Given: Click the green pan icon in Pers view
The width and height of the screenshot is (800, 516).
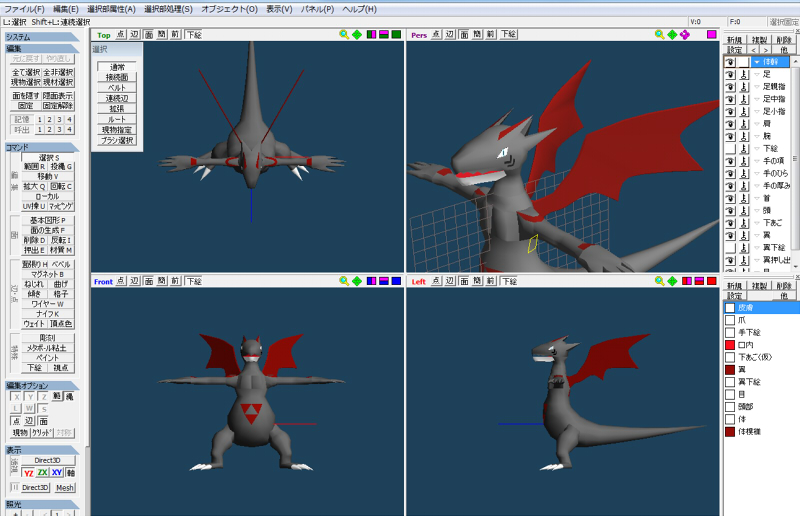Looking at the screenshot, I should (x=672, y=34).
